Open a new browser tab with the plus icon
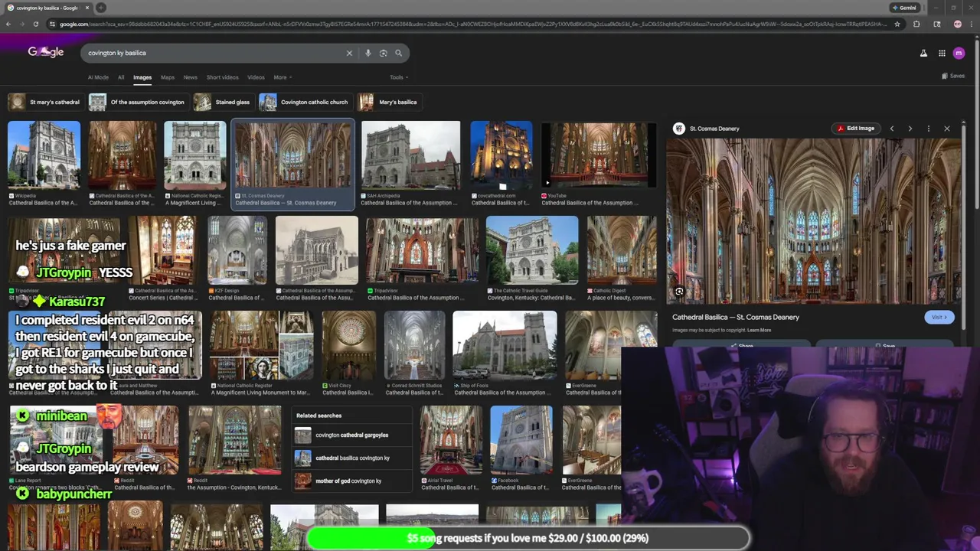This screenshot has width=980, height=551. tap(100, 8)
